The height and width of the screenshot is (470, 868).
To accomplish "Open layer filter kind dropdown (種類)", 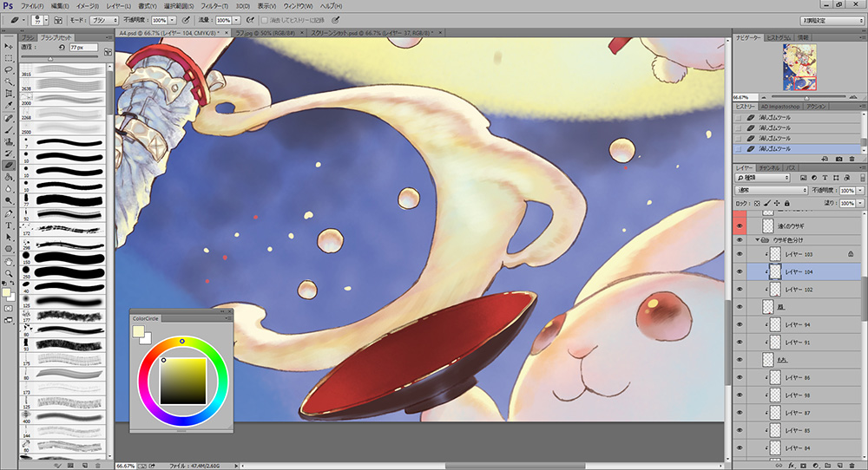I will coord(763,178).
